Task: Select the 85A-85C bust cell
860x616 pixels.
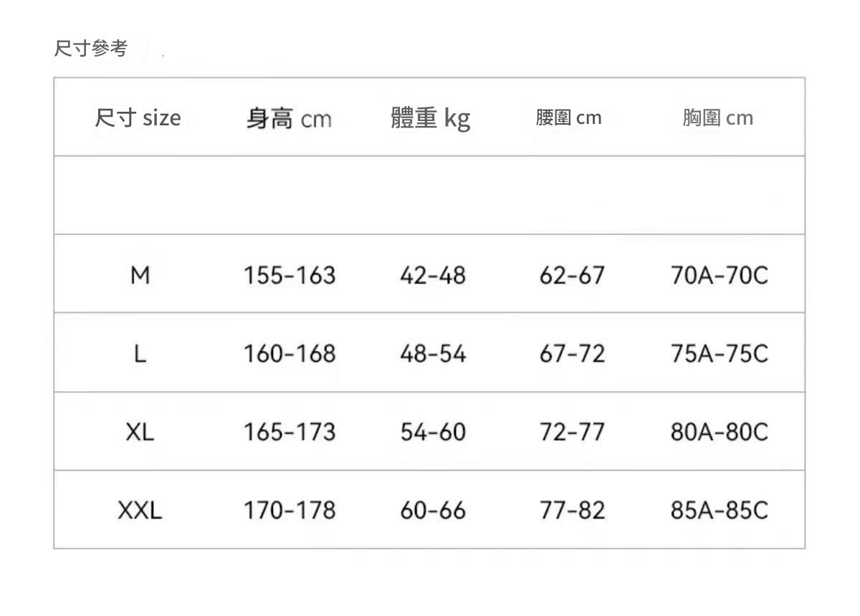Action: pyautogui.click(x=719, y=510)
